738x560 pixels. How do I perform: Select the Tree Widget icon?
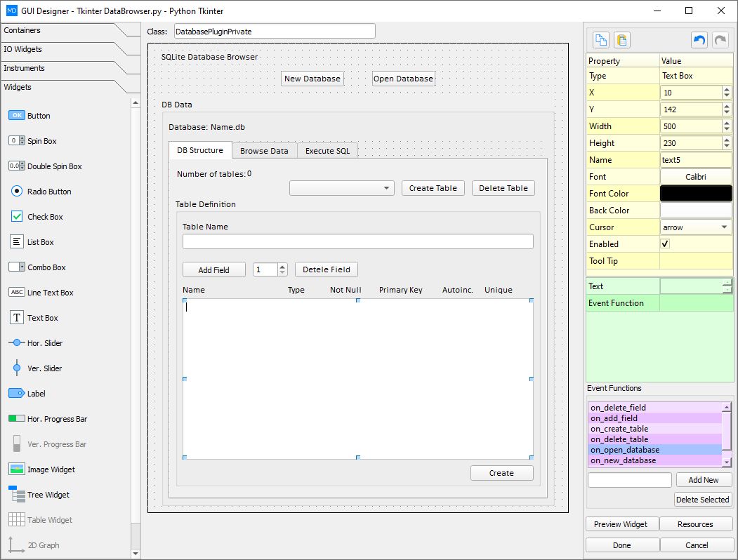(x=16, y=494)
